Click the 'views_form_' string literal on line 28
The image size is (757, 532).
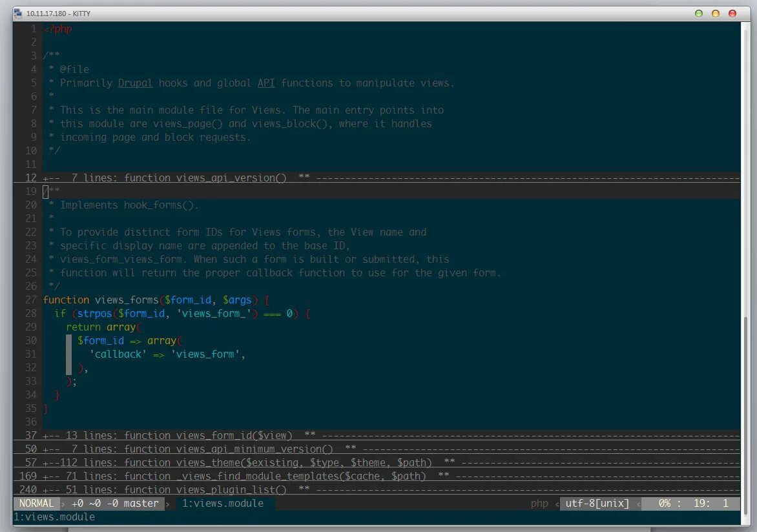pos(214,313)
